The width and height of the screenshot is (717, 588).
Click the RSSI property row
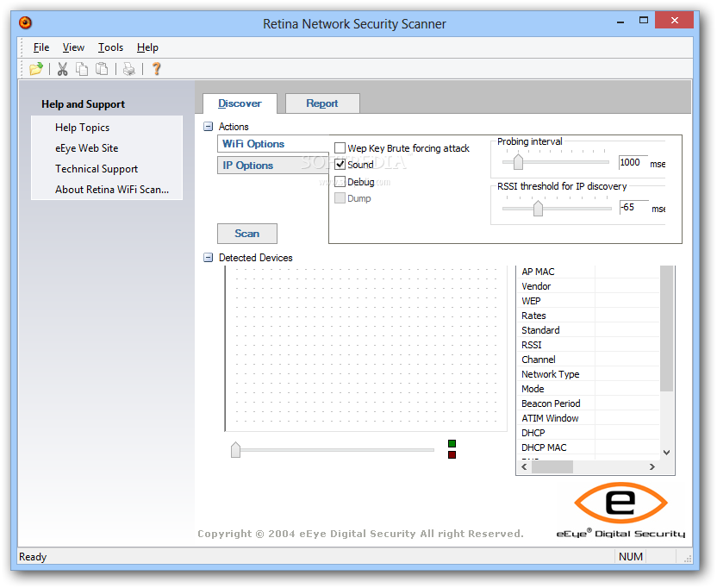[x=588, y=345]
